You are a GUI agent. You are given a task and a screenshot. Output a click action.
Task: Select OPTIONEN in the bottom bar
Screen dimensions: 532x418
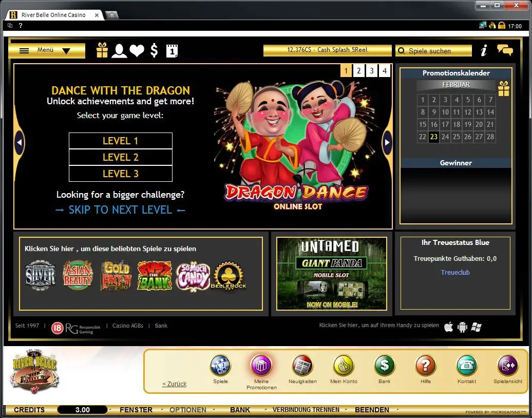[188, 410]
